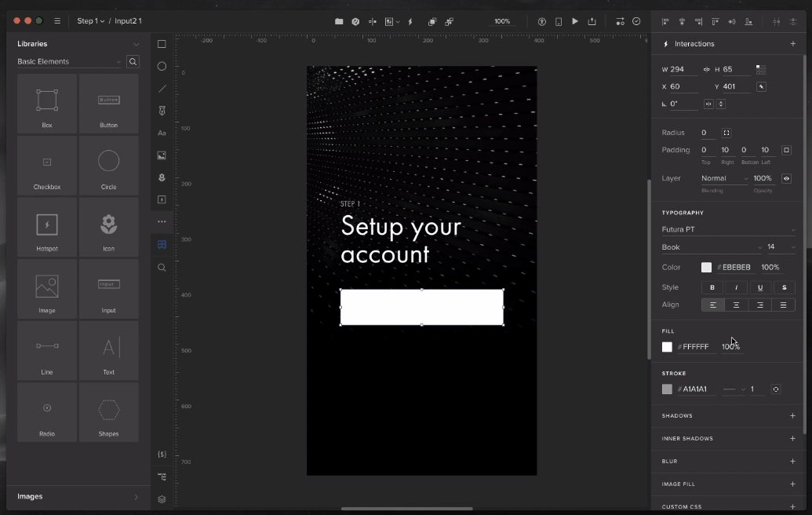
Task: Click the white Fill color swatch
Action: (668, 345)
